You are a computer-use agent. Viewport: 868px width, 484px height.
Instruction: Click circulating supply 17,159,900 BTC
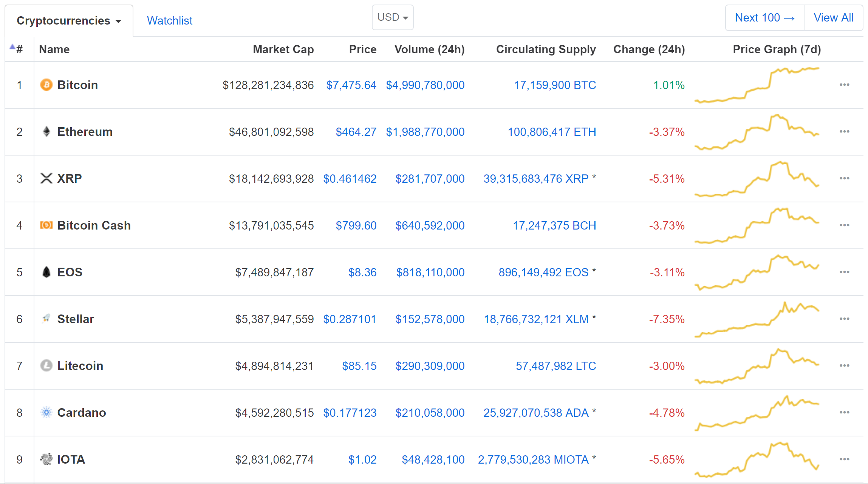pos(555,85)
